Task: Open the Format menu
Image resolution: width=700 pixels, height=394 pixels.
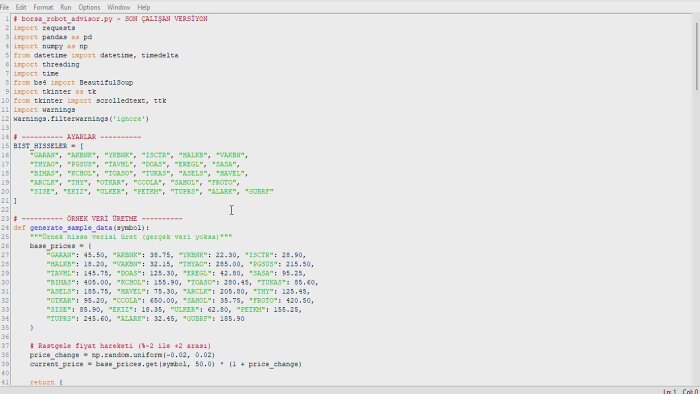Action: pyautogui.click(x=43, y=7)
